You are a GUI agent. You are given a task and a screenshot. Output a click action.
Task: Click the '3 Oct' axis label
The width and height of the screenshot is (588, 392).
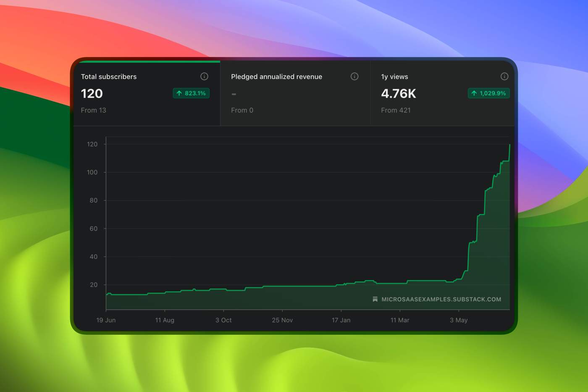[223, 320]
